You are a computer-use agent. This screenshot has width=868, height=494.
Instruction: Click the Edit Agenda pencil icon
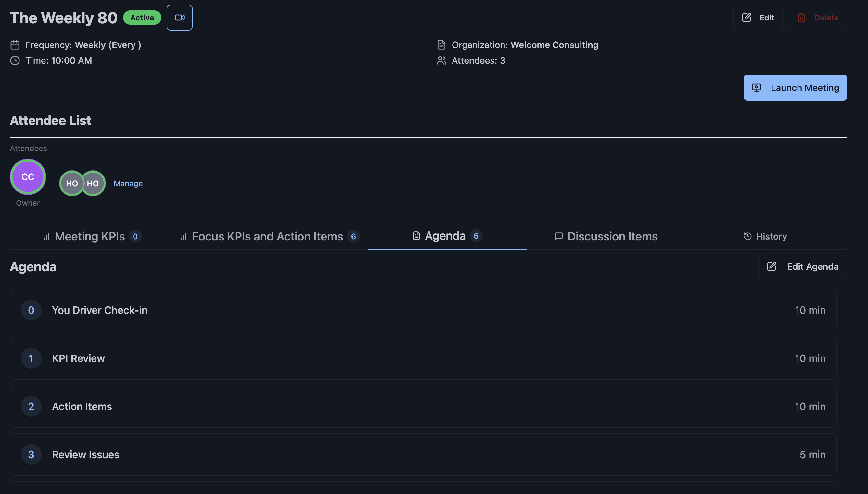[x=772, y=267]
